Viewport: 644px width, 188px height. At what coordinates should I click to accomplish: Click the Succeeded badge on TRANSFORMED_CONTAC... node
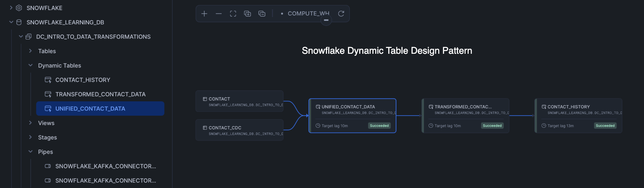492,126
